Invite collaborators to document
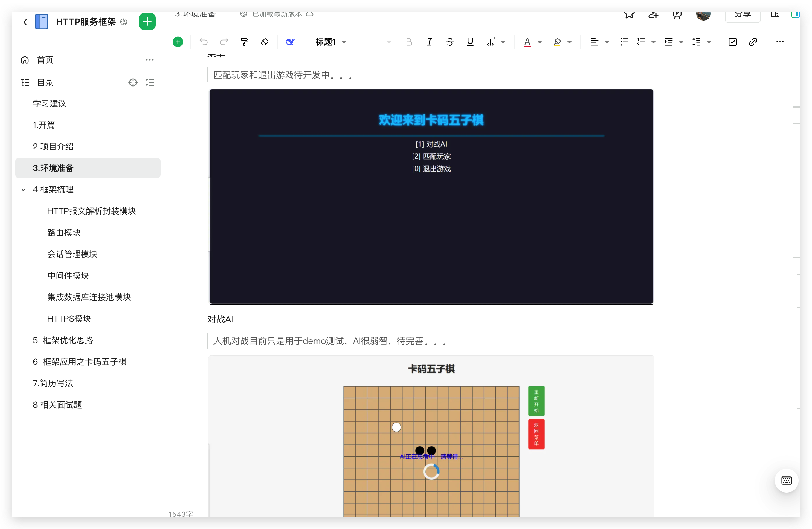Image resolution: width=812 pixels, height=529 pixels. coord(653,14)
